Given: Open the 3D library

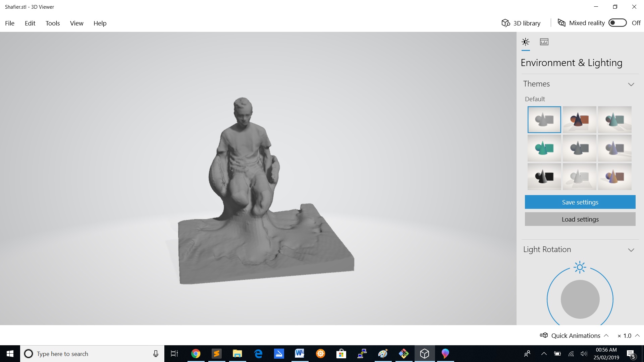Looking at the screenshot, I should click(521, 23).
